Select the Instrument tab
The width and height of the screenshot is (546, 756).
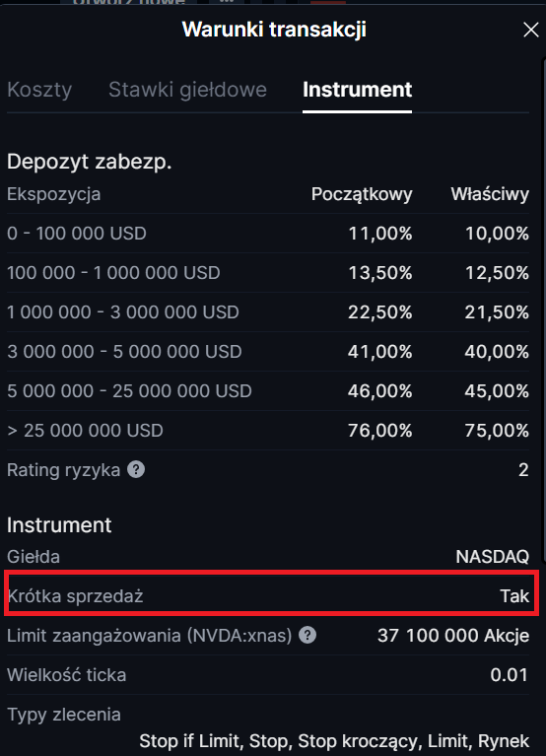coord(357,90)
